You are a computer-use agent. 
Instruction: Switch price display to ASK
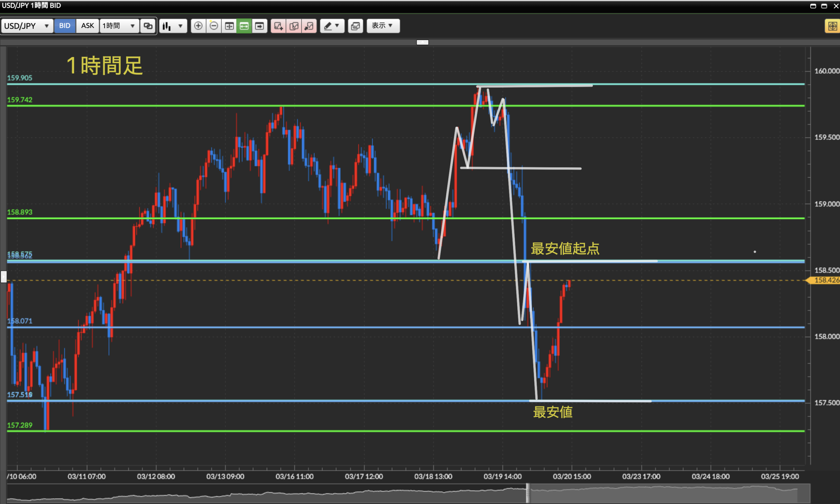pos(87,26)
